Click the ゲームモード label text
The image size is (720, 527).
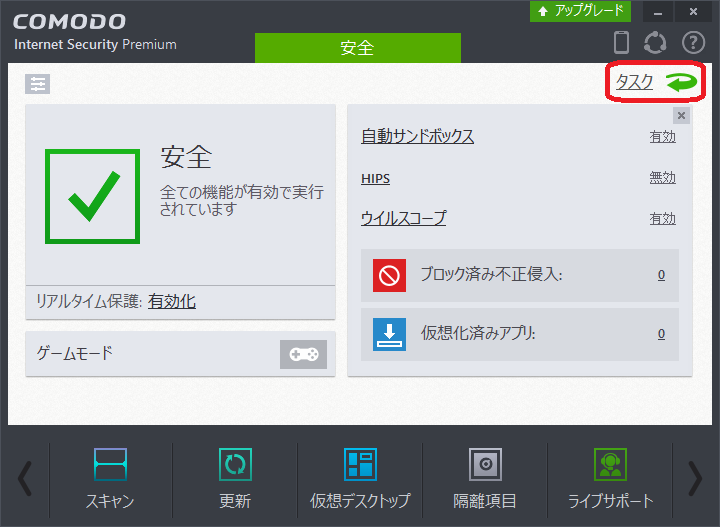pyautogui.click(x=75, y=353)
